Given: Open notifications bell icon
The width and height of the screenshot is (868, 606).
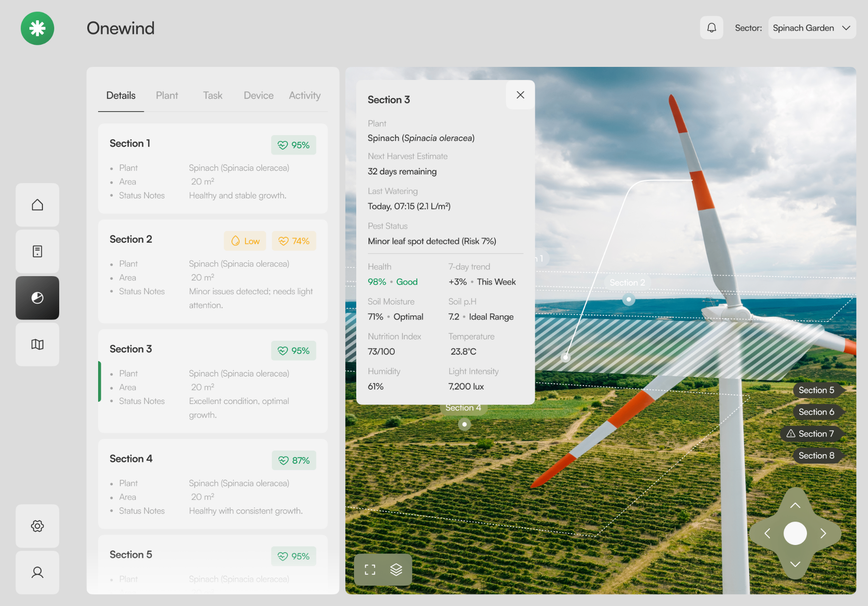Looking at the screenshot, I should tap(712, 28).
